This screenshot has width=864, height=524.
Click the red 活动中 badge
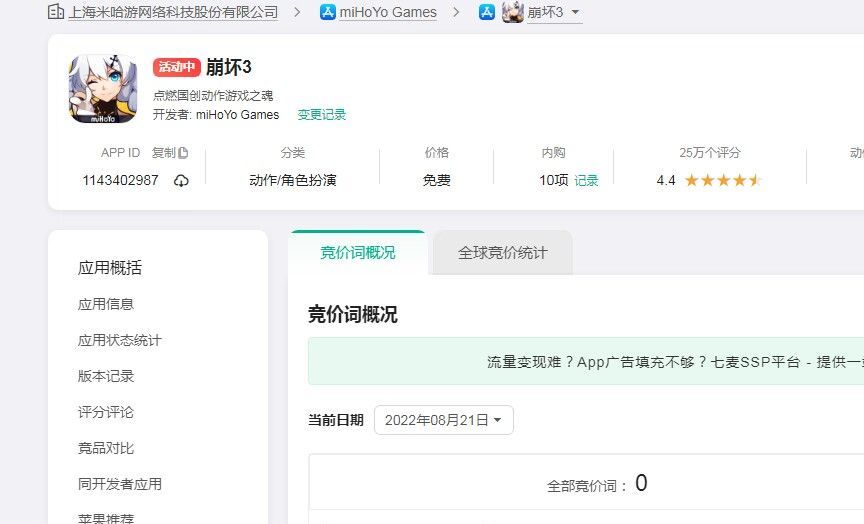click(x=176, y=67)
